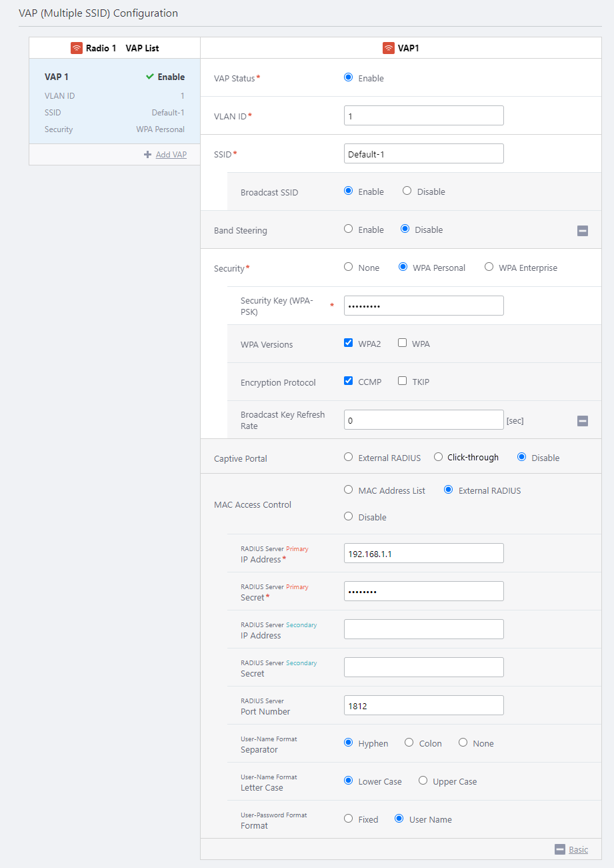The image size is (614, 868).
Task: Enable the WPA version checkbox
Action: [x=402, y=343]
